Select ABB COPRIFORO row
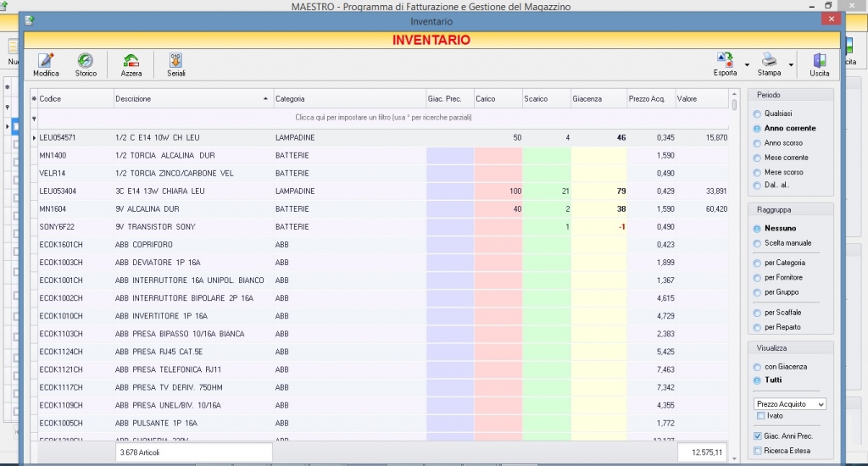 [x=383, y=245]
